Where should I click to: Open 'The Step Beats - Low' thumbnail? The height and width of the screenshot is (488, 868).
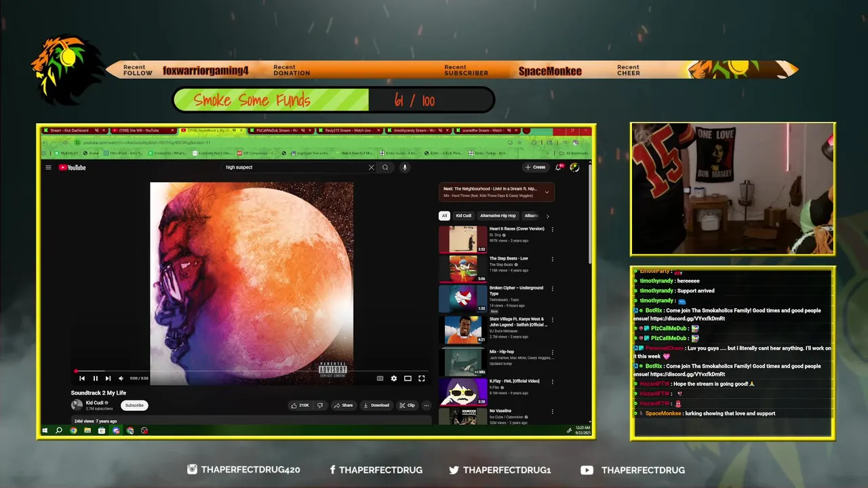(462, 268)
